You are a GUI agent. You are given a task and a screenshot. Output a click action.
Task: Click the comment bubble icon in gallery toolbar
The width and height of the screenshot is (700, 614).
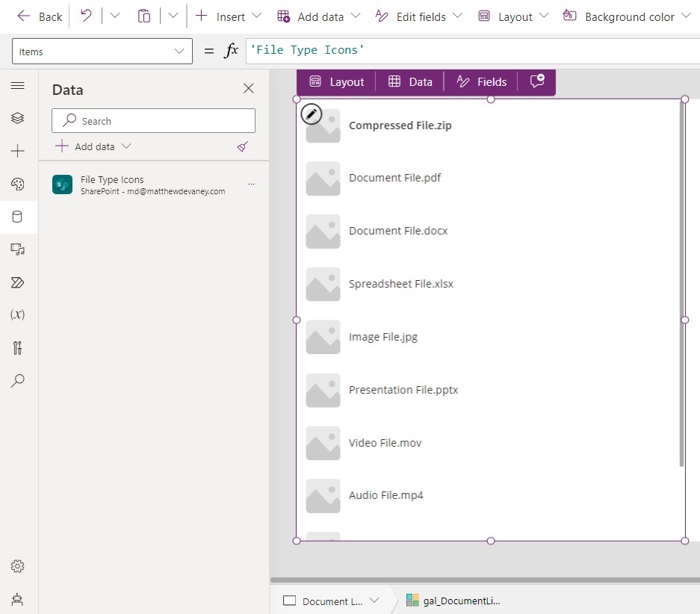(x=537, y=81)
